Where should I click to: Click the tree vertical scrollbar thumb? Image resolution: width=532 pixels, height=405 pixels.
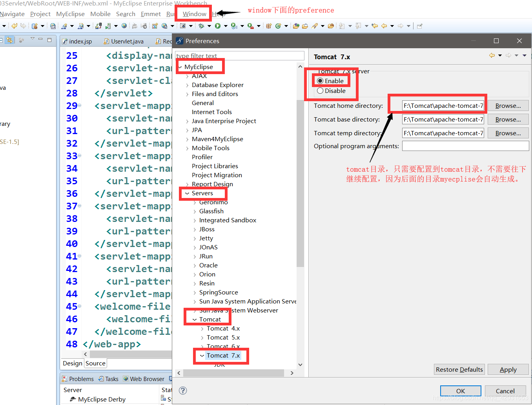click(x=300, y=183)
